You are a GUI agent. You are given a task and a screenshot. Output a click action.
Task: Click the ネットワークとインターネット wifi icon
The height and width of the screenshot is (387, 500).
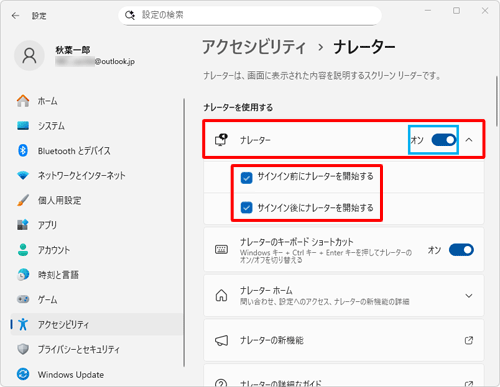pos(23,175)
